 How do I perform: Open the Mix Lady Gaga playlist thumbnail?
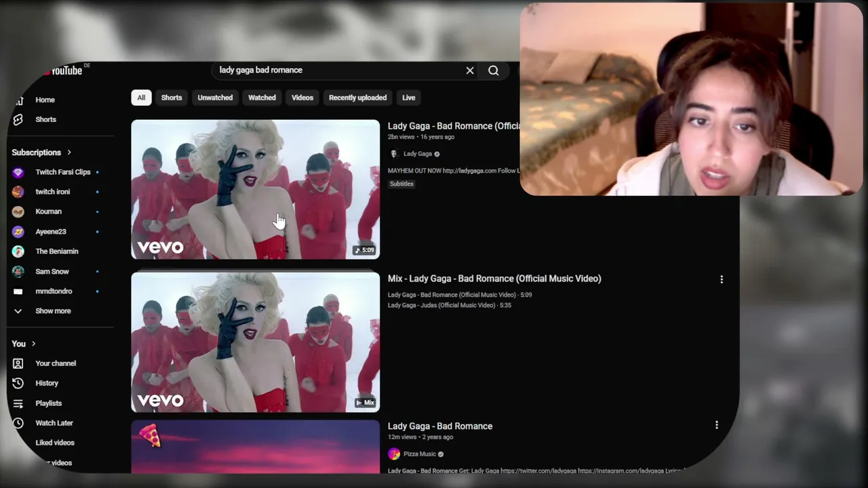pos(256,342)
